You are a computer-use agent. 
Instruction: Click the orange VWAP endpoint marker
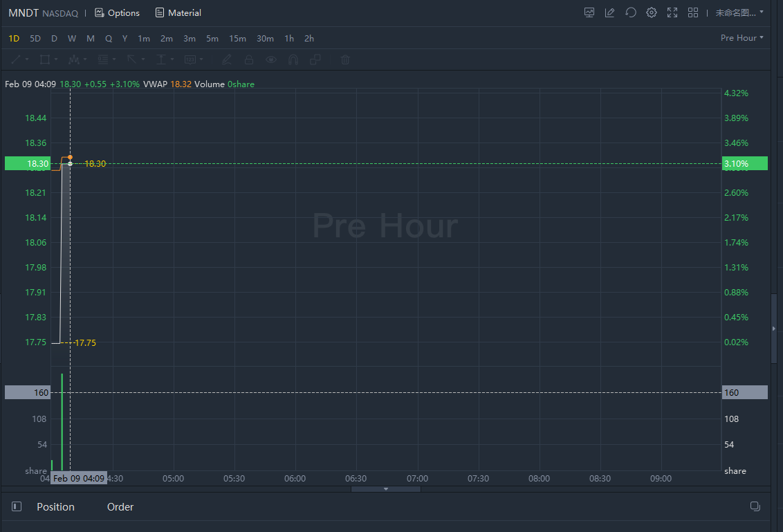click(70, 157)
